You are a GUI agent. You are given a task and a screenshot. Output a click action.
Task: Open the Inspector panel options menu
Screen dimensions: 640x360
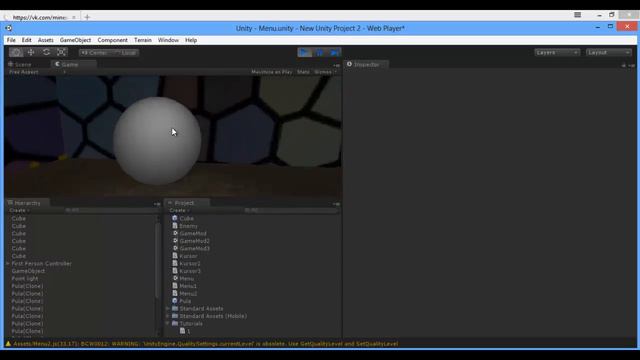(631, 65)
